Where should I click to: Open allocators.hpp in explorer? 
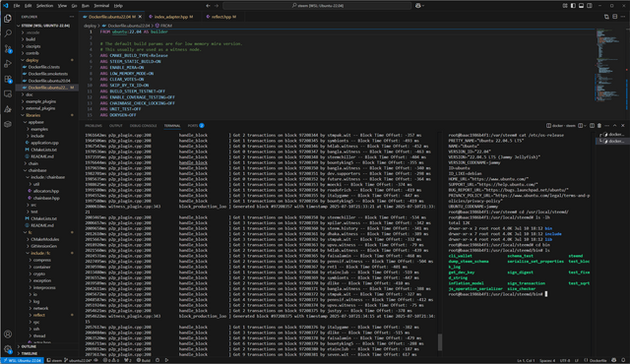[46, 191]
